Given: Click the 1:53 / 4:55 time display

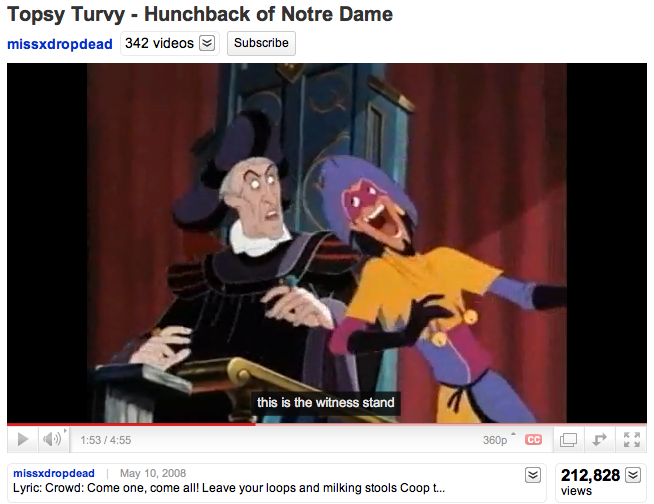Looking at the screenshot, I should click(x=106, y=440).
